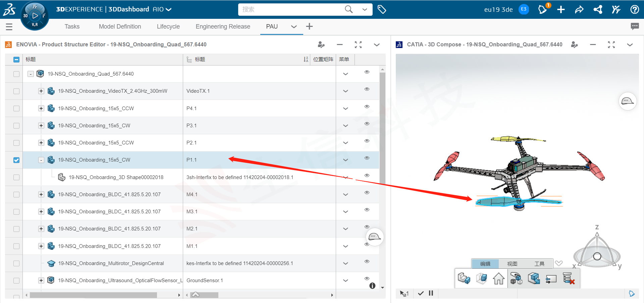Enter fullscreen for Product Structure Editor widget
644x303 pixels.
[358, 44]
